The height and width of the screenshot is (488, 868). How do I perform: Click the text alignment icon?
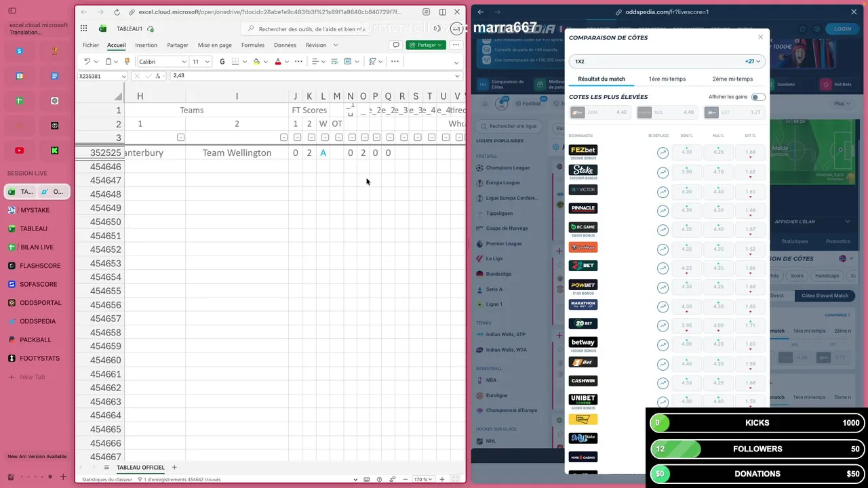coord(315,62)
